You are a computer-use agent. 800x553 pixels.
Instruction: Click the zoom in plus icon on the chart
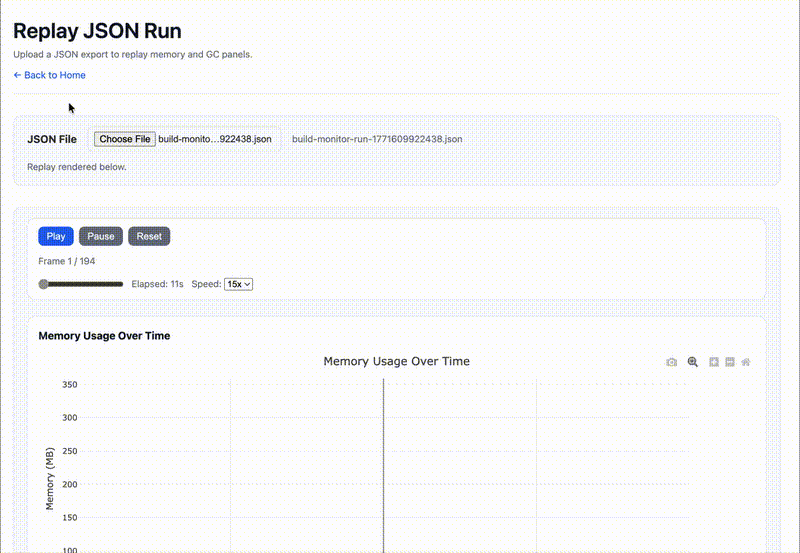(x=714, y=362)
